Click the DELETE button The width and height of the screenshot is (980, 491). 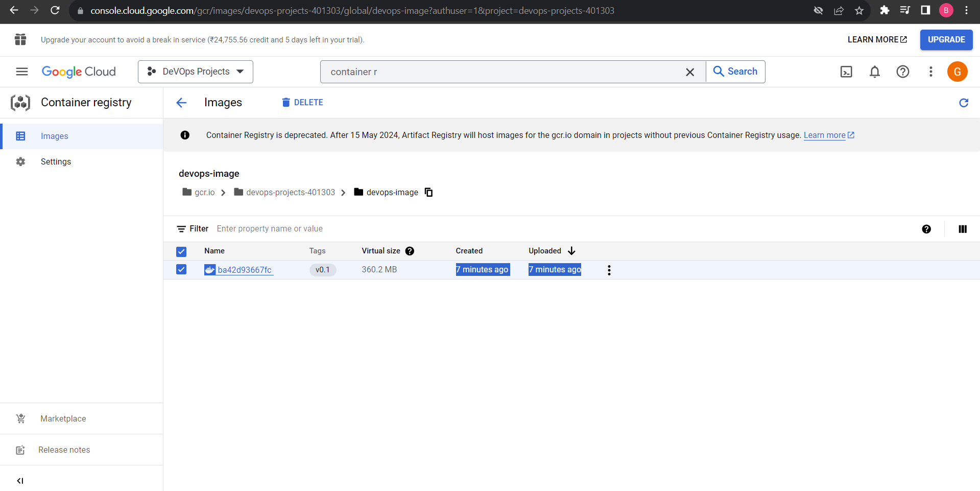(x=303, y=102)
